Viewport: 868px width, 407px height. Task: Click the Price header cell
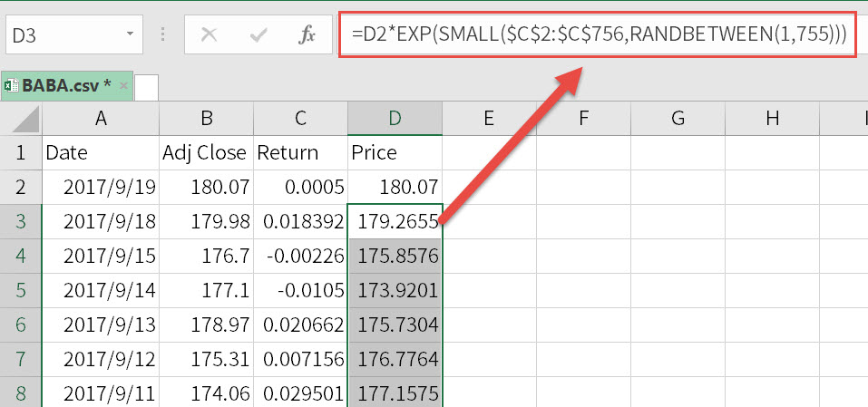[x=395, y=152]
